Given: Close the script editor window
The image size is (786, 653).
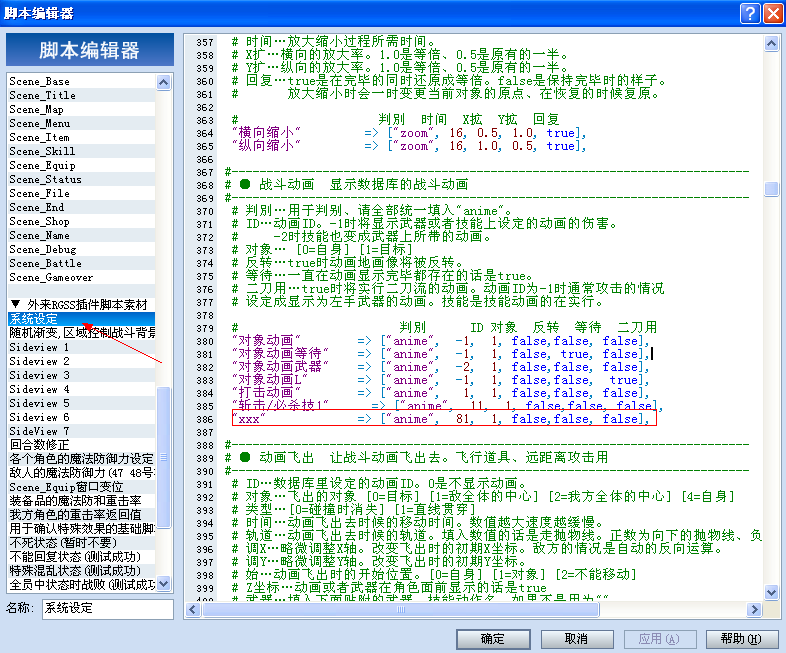Looking at the screenshot, I should click(772, 13).
